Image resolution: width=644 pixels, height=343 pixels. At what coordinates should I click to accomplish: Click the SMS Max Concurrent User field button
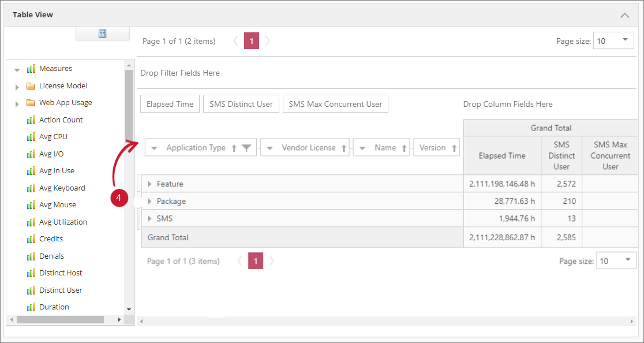335,104
